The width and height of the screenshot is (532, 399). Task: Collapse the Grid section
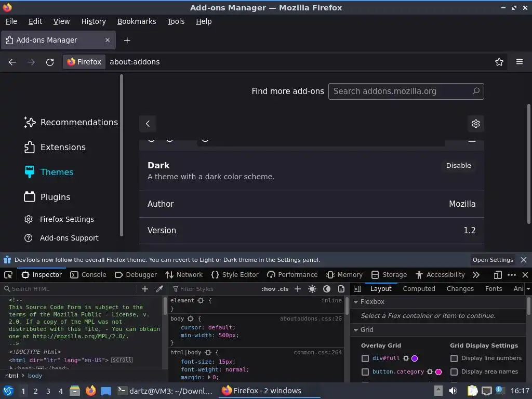(x=356, y=330)
